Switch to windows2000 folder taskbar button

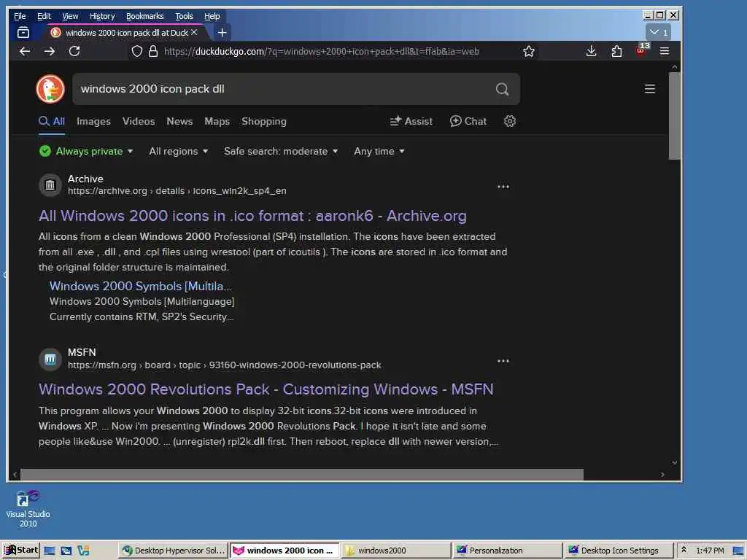396,551
